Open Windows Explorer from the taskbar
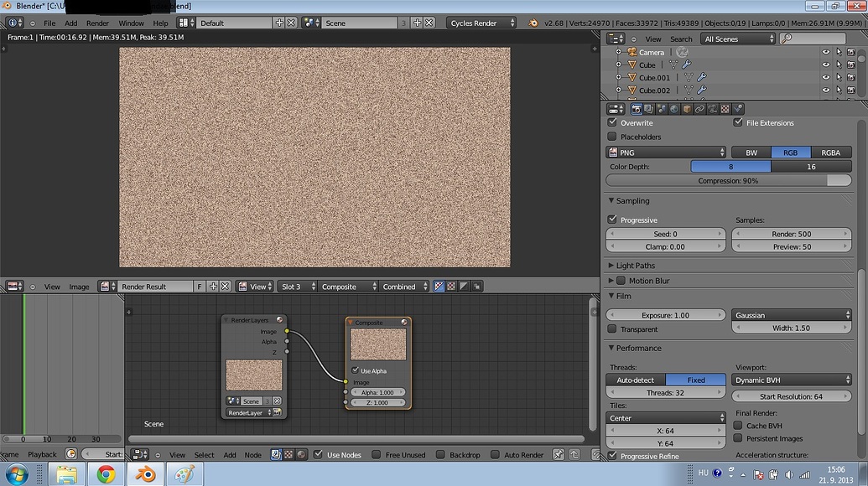868x486 pixels. (66, 474)
